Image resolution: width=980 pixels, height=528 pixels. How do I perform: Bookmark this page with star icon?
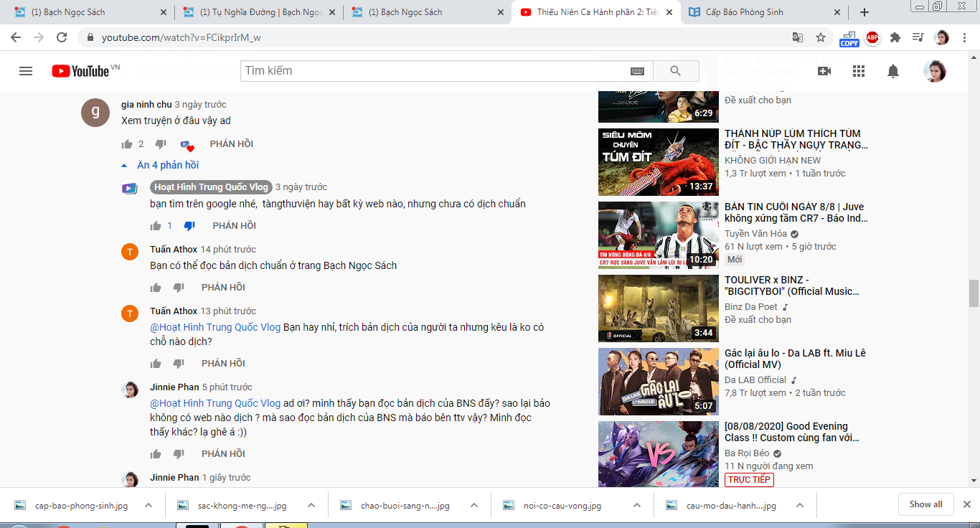(x=821, y=37)
